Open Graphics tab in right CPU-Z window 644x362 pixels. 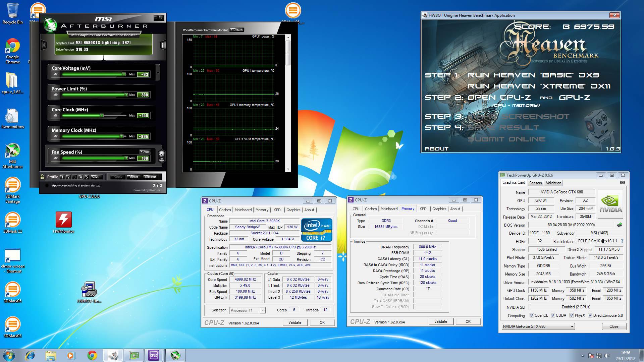[439, 209]
